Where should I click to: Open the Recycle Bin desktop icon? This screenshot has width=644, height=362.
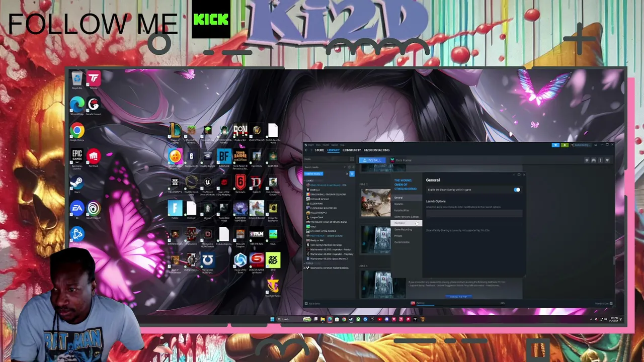(x=76, y=80)
